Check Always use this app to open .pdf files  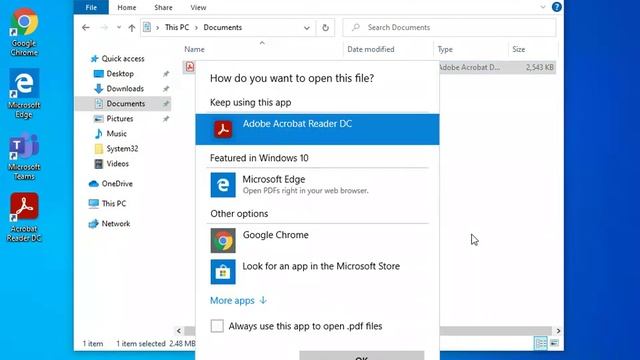217,326
